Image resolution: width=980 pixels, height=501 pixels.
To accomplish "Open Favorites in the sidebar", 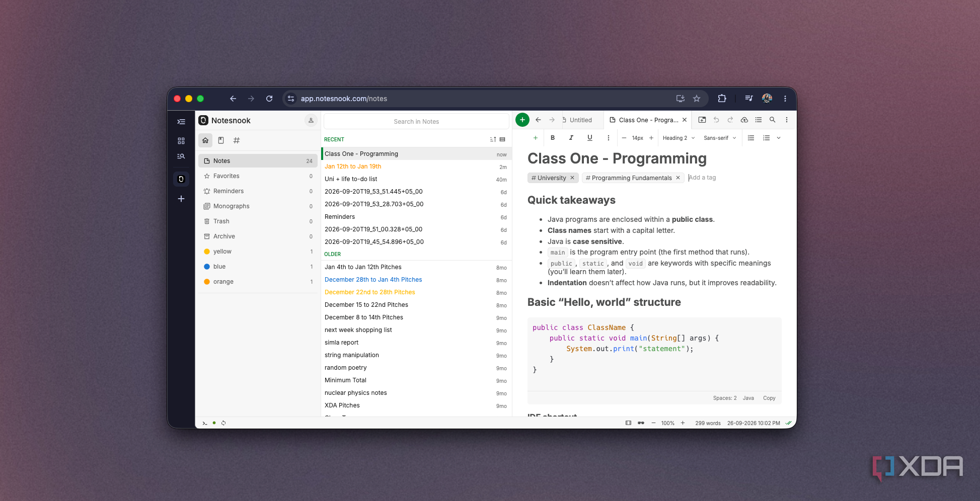I will tap(258, 176).
